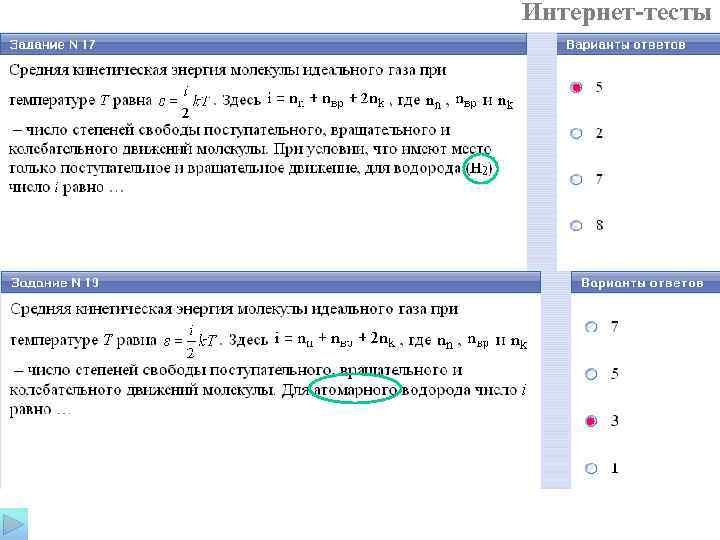720x540 pixels.
Task: Click the lower Варианты ответов header
Action: (x=645, y=282)
